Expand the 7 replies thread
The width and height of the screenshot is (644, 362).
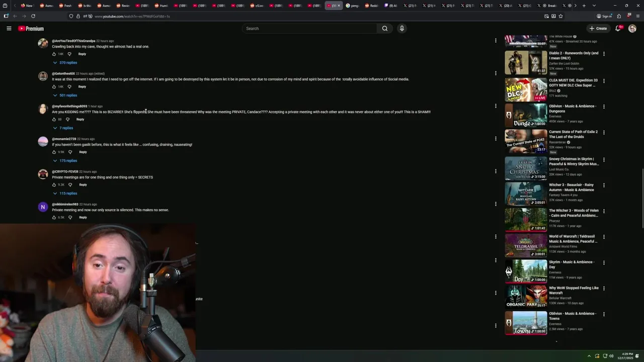pyautogui.click(x=63, y=128)
